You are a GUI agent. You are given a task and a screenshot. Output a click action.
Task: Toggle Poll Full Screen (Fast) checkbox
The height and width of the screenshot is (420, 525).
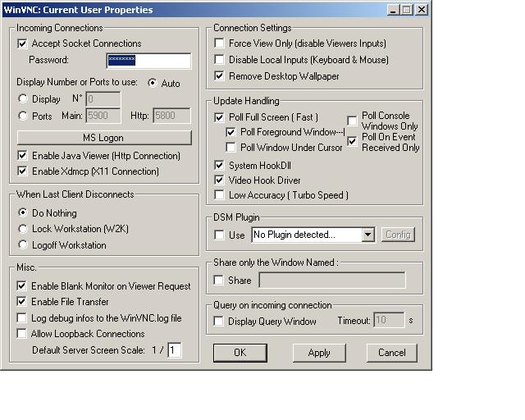(219, 117)
